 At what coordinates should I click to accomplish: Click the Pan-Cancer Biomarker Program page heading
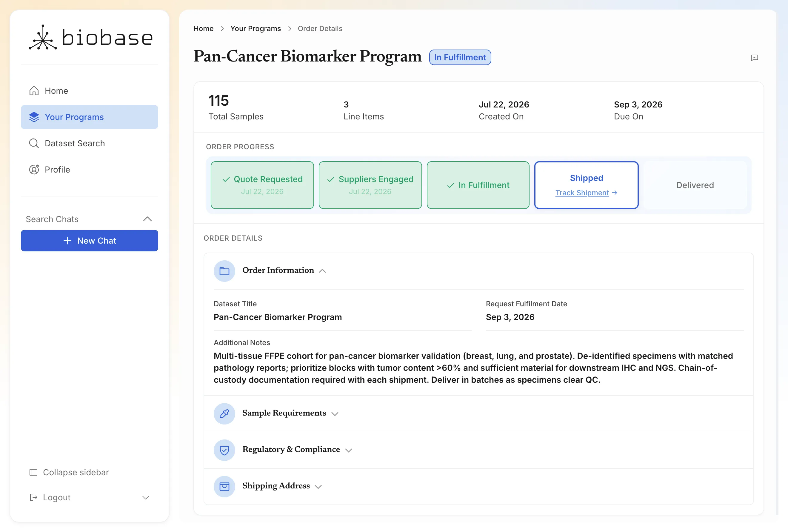[307, 56]
